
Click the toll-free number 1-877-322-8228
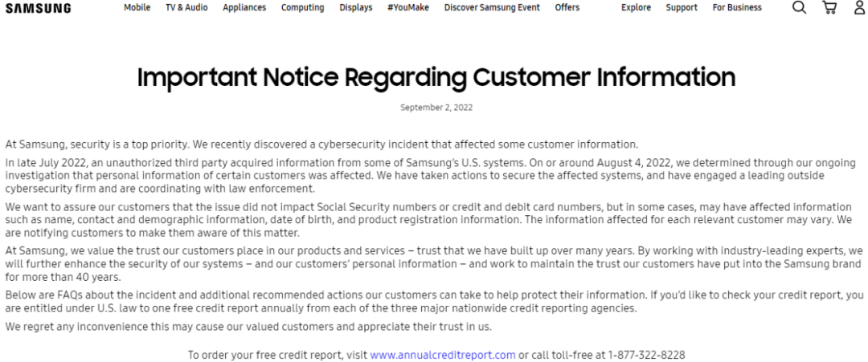646,355
